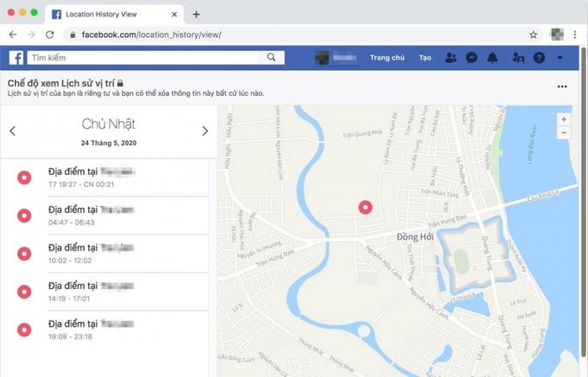Zoom in on the map
The width and height of the screenshot is (588, 377).
564,119
